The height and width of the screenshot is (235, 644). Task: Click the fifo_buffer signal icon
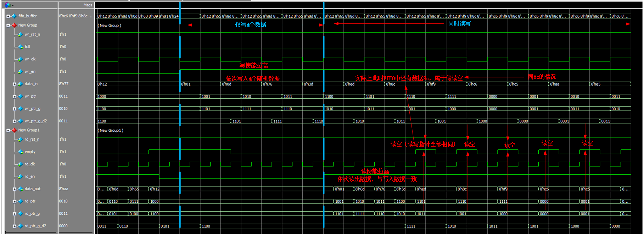[x=14, y=16]
